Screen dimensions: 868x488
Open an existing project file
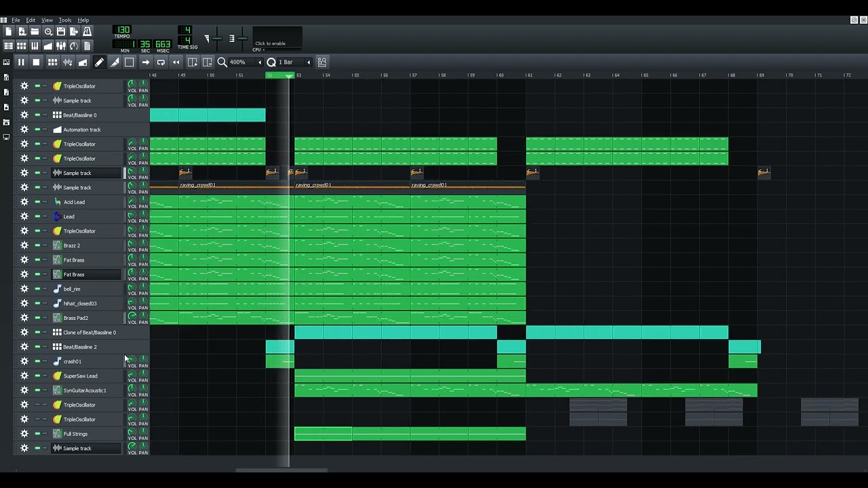[x=35, y=31]
